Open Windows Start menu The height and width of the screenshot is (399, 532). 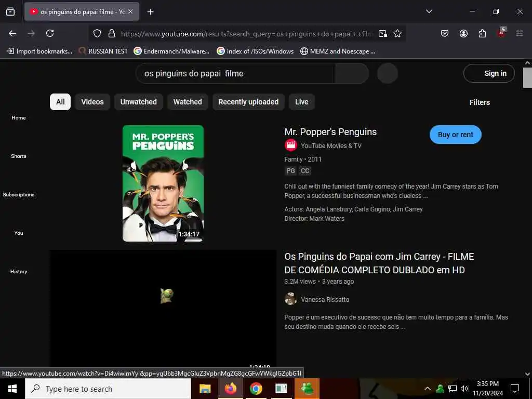(x=12, y=389)
